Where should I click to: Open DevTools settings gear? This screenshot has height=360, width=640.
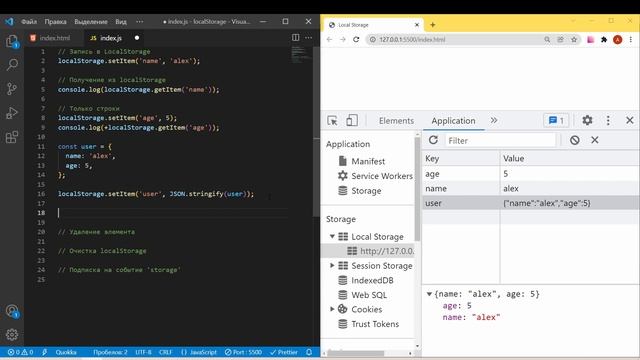[587, 120]
